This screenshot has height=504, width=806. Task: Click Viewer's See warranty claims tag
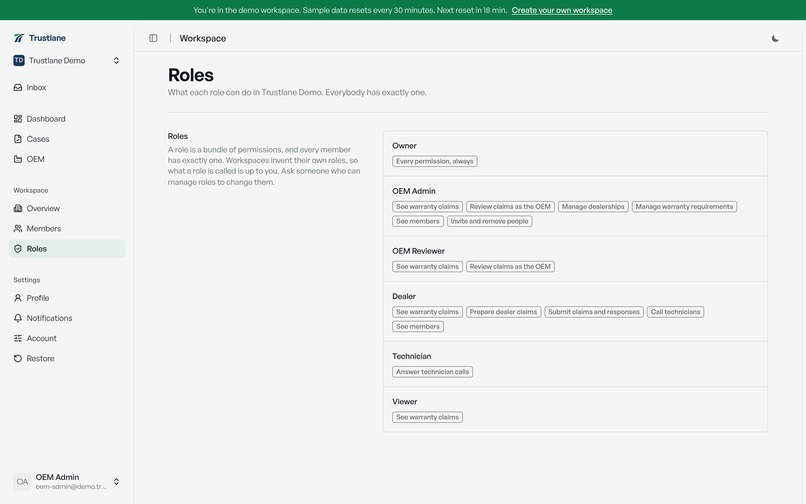click(427, 417)
